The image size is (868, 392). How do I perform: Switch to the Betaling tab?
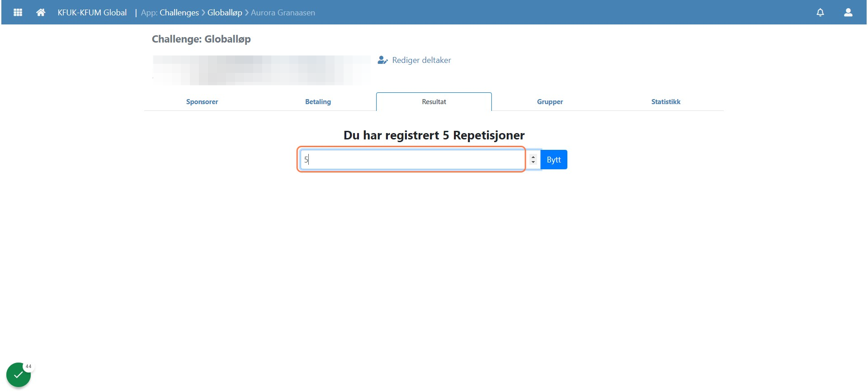point(318,102)
